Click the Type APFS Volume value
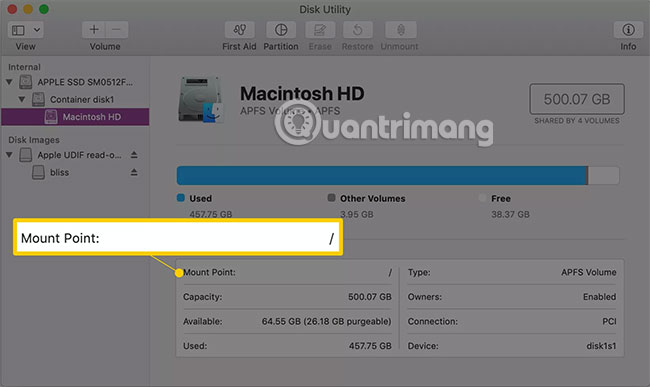 click(589, 272)
